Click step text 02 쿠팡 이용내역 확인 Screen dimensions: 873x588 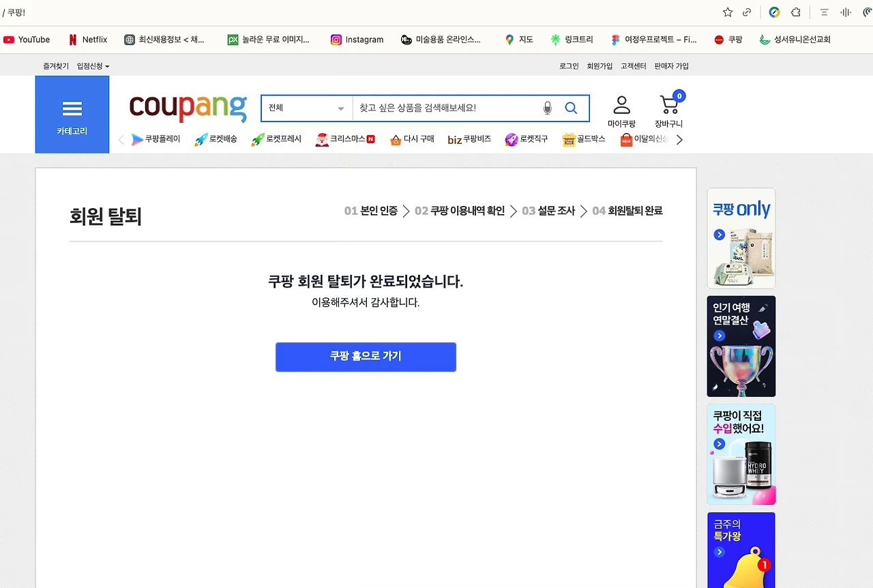coord(460,211)
